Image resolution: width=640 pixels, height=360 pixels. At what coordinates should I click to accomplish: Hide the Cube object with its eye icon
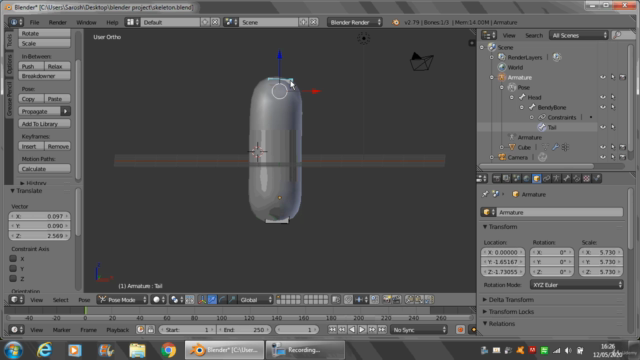(x=603, y=147)
